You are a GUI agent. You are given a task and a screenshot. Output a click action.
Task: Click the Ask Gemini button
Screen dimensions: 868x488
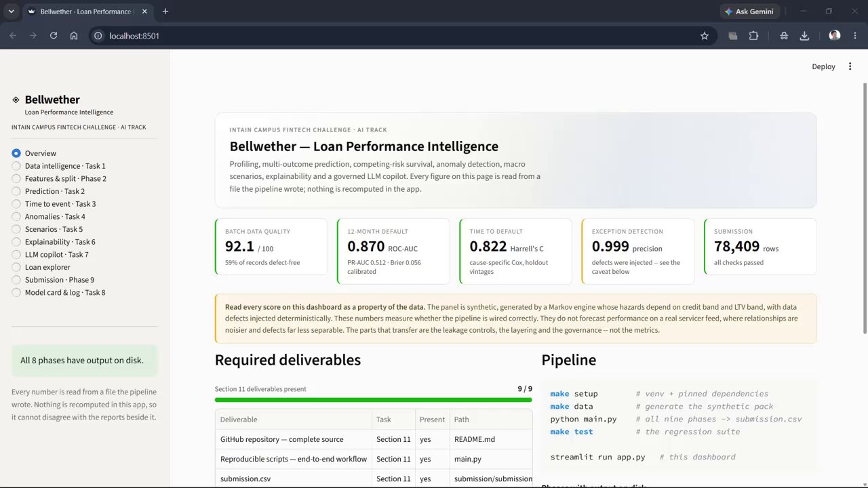pyautogui.click(x=750, y=12)
